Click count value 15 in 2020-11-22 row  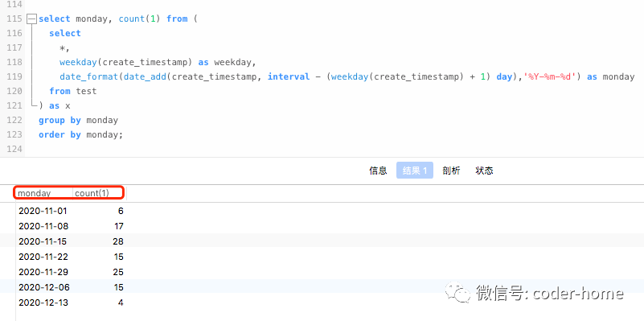click(x=119, y=257)
